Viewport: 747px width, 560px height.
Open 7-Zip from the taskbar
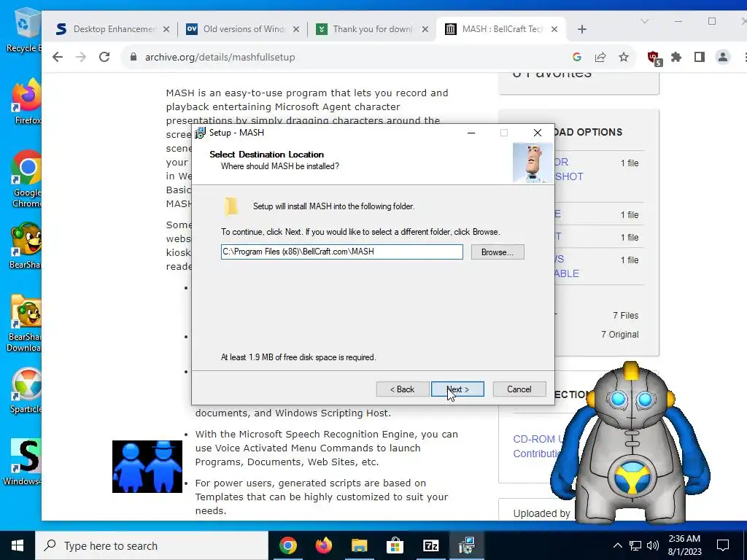(430, 545)
